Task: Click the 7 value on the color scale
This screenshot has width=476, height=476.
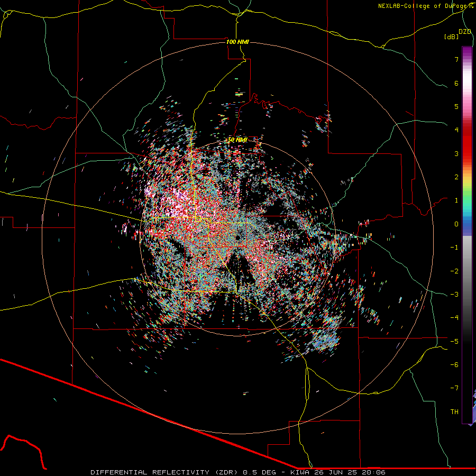Action: [x=456, y=59]
